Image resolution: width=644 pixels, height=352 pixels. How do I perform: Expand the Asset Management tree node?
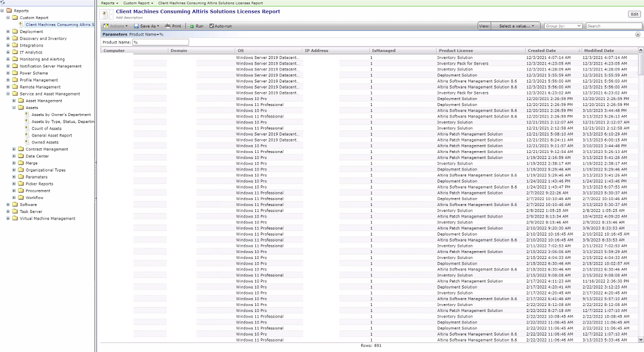point(14,101)
